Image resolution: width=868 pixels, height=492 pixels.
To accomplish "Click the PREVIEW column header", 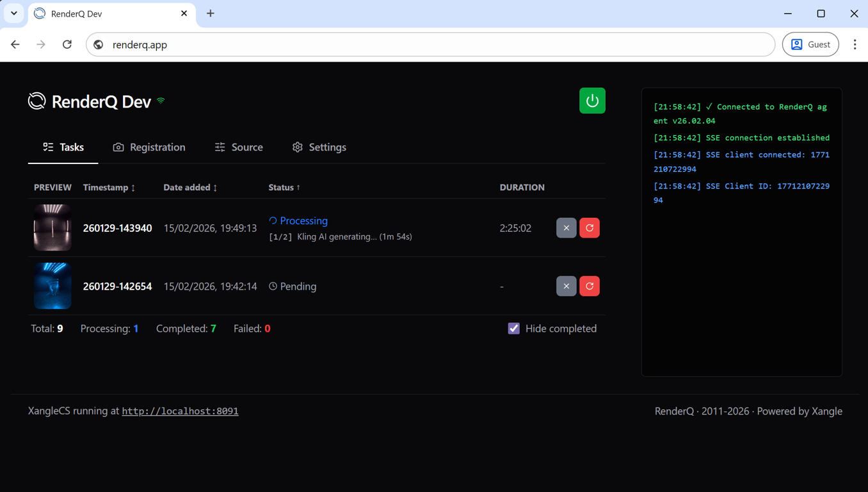I will [52, 188].
